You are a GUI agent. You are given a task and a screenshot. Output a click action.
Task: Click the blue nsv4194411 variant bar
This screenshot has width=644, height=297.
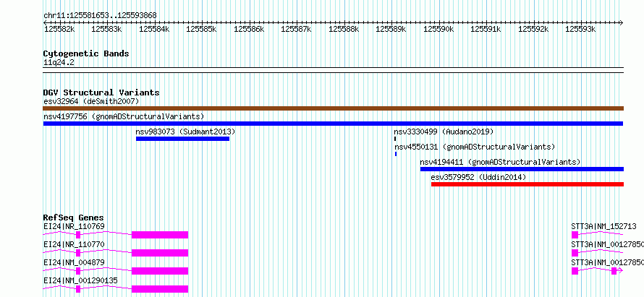522,169
